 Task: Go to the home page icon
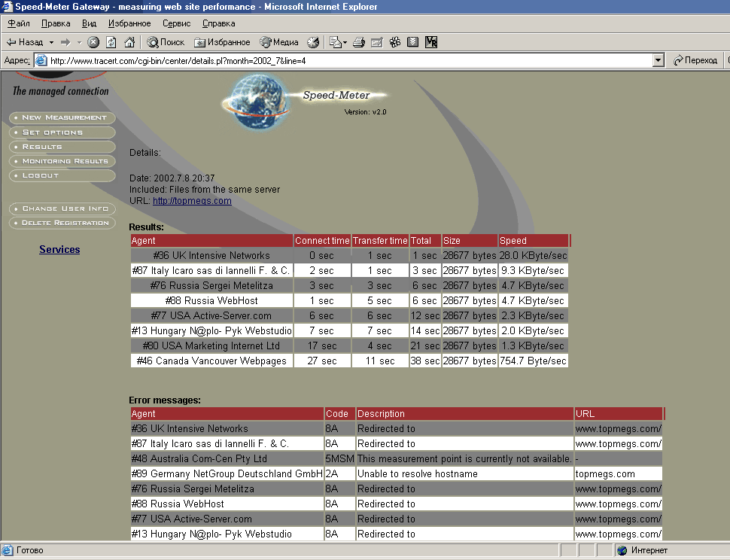pos(129,42)
